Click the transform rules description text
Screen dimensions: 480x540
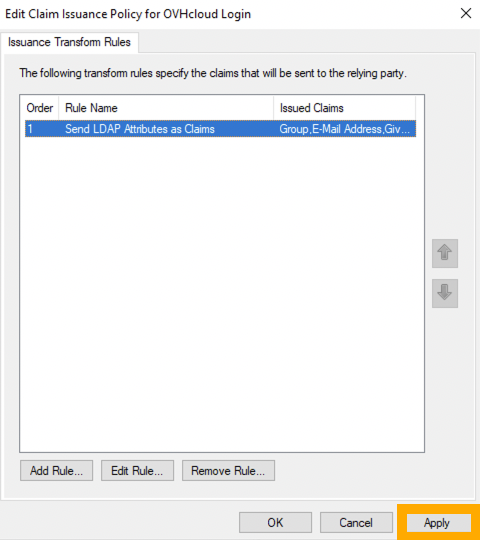[x=213, y=73]
